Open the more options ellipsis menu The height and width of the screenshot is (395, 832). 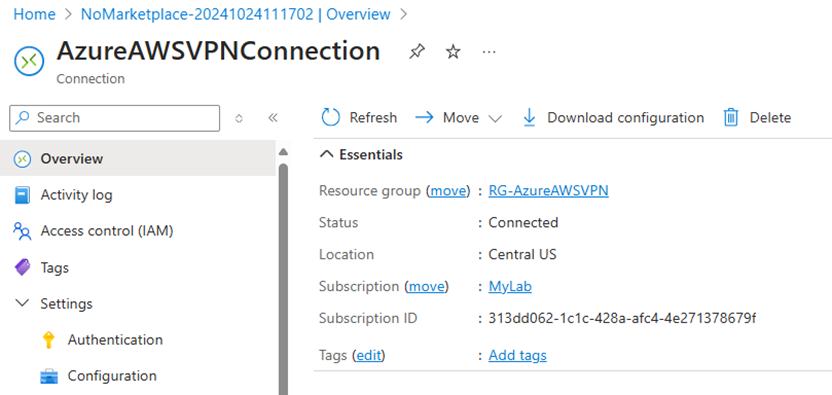[x=489, y=51]
